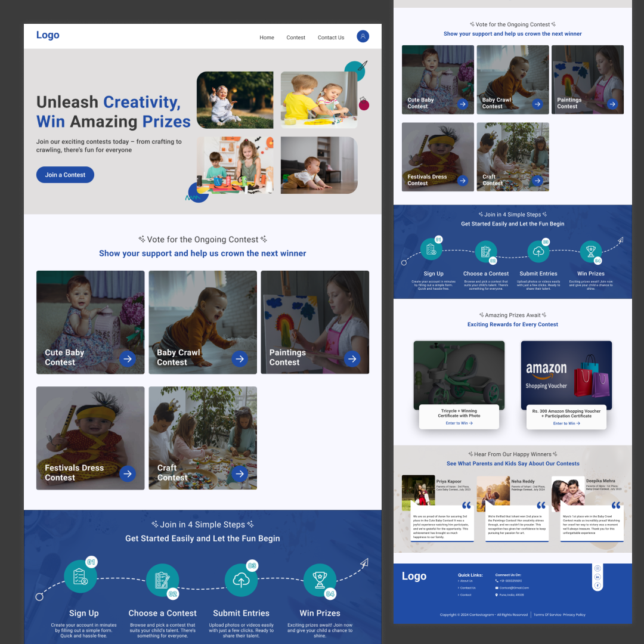This screenshot has width=644, height=644.
Task: Click the arrow icon on the large Cute Baby Contest card
Action: coord(127,358)
